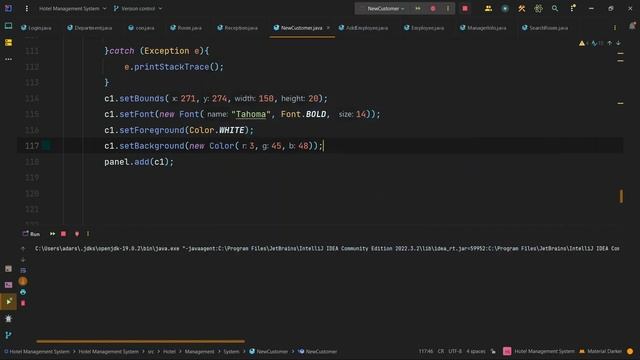Click the 'Management' breadcrumb
Viewport: 640px width, 360px height.
pyautogui.click(x=199, y=351)
